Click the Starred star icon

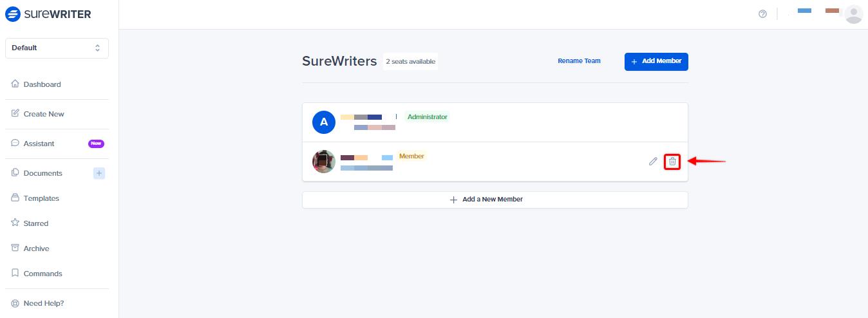[15, 223]
